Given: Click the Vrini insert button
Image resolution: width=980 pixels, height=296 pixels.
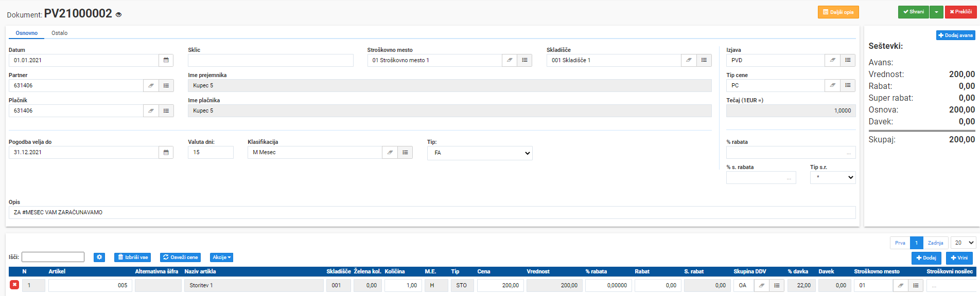Looking at the screenshot, I should tap(959, 257).
